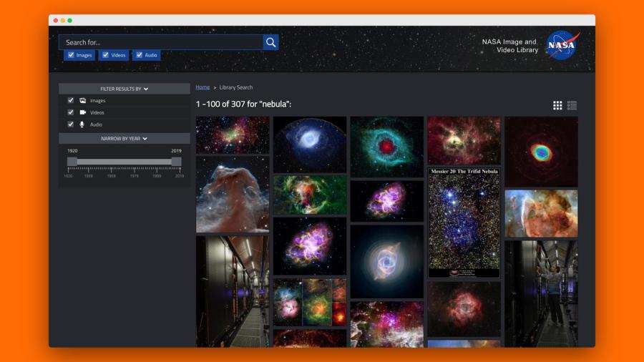Screen dimensions: 644x362
Task: Click the 1920 start year slider handle
Action: point(72,162)
